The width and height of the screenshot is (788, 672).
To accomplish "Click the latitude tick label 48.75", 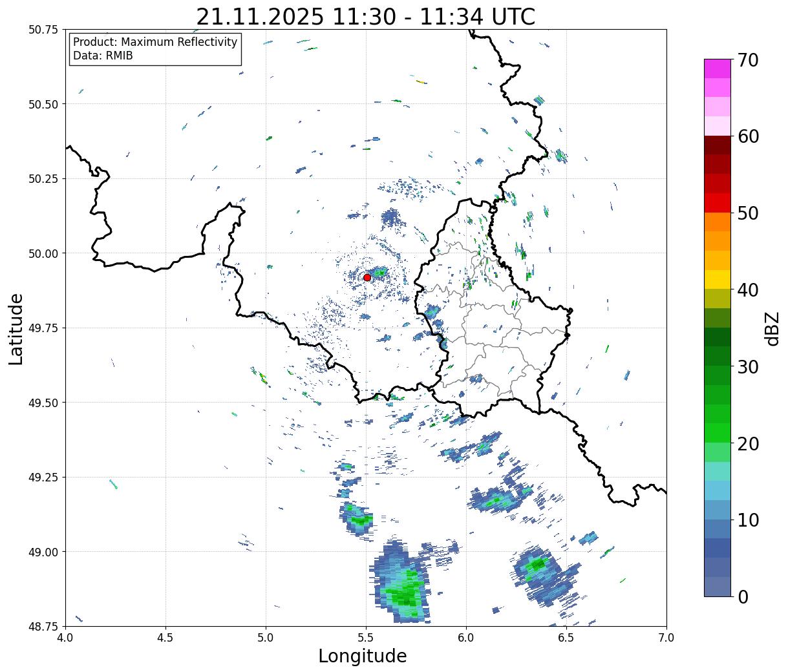I will click(x=43, y=627).
